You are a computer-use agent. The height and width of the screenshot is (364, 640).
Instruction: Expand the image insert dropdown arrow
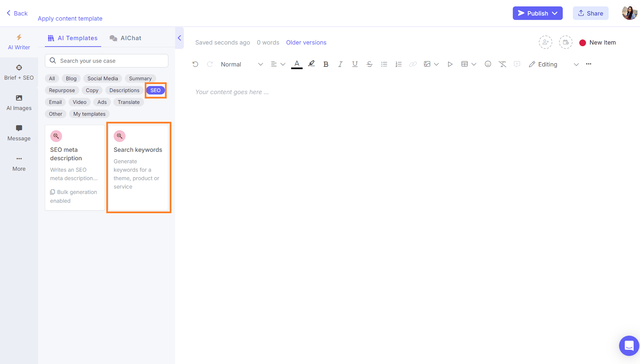(436, 64)
